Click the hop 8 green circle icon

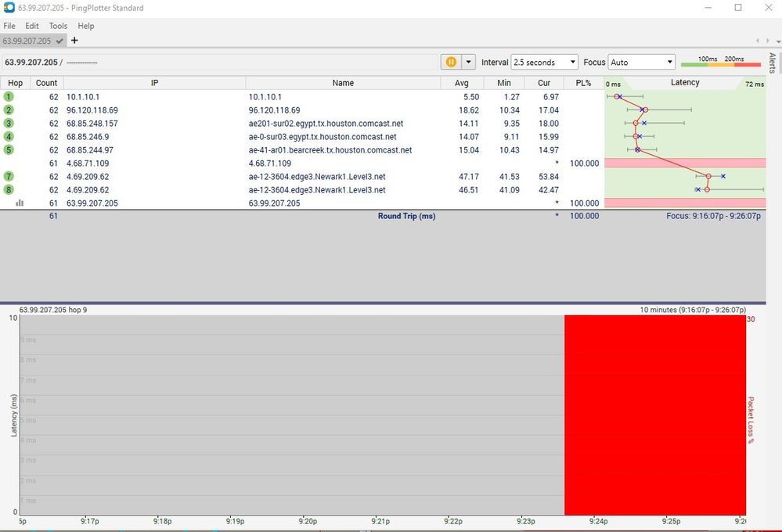pyautogui.click(x=9, y=190)
